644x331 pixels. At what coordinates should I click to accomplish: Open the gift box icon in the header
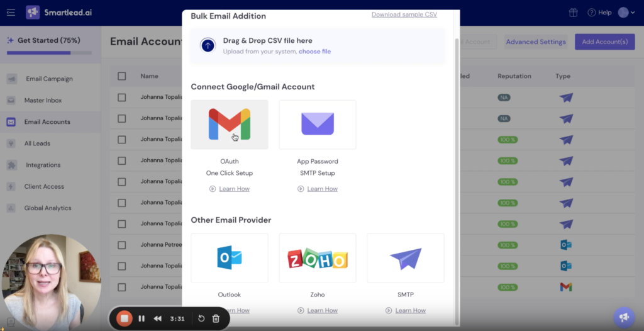pos(573,13)
